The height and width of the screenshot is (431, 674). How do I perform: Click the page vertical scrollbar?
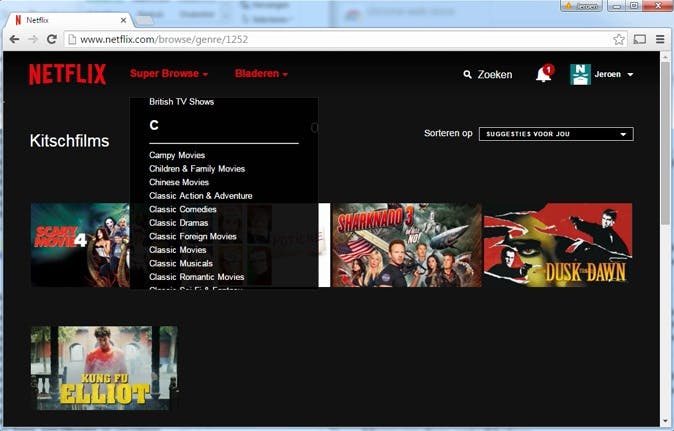[665, 144]
